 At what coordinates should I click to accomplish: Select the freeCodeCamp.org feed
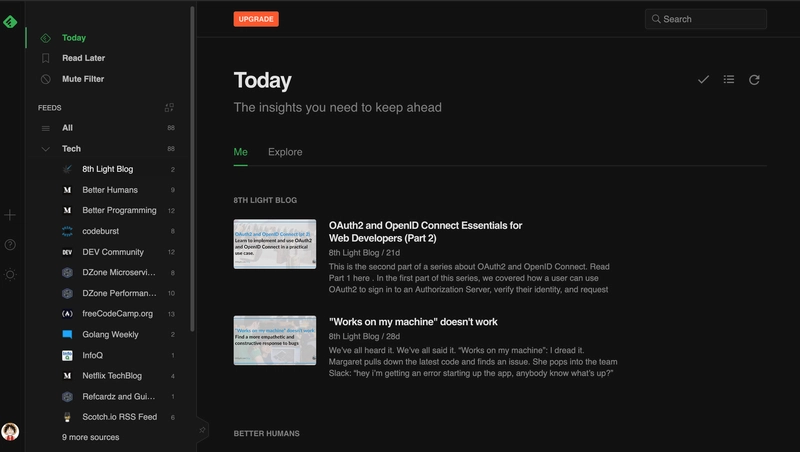[x=117, y=314]
